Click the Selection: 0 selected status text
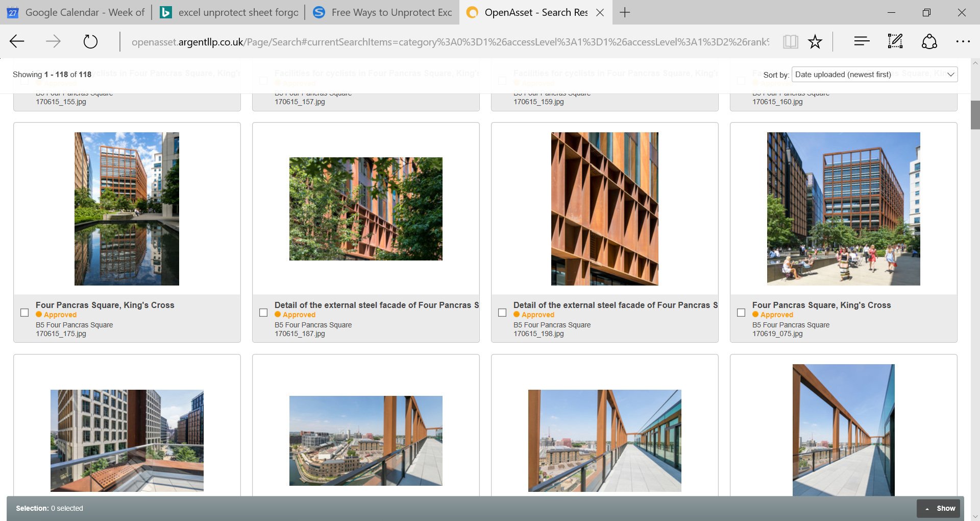Image resolution: width=980 pixels, height=521 pixels. [x=50, y=508]
